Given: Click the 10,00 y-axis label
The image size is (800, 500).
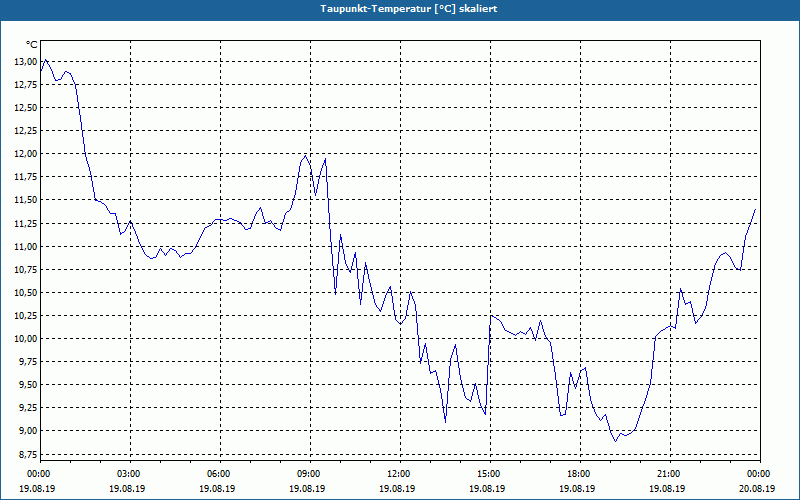Looking at the screenshot, I should click(27, 339).
